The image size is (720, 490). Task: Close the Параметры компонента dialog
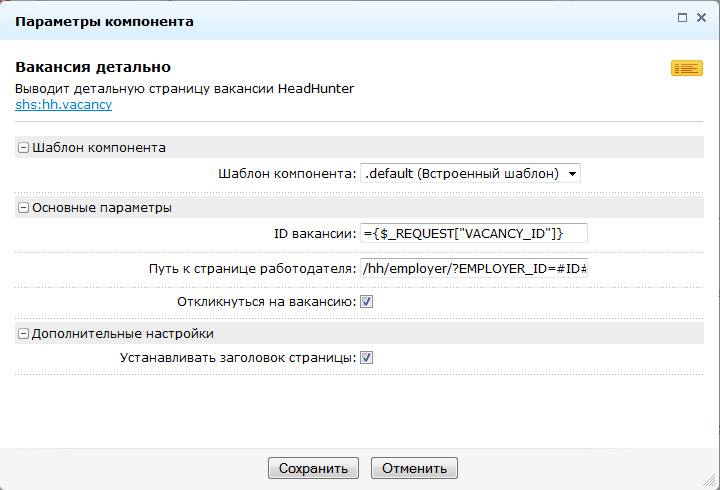coord(701,18)
